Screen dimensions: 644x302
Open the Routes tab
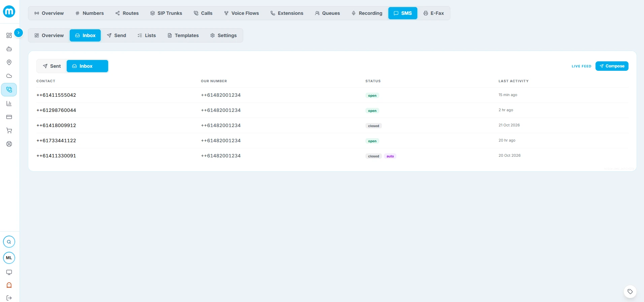point(127,13)
